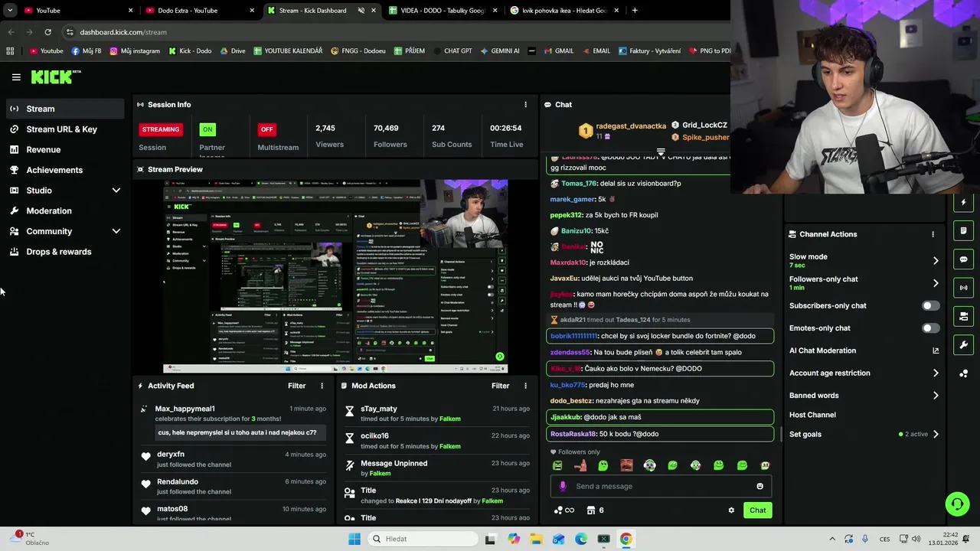
Task: Open the hamburger menu beside the Kick logo
Action: tap(16, 77)
